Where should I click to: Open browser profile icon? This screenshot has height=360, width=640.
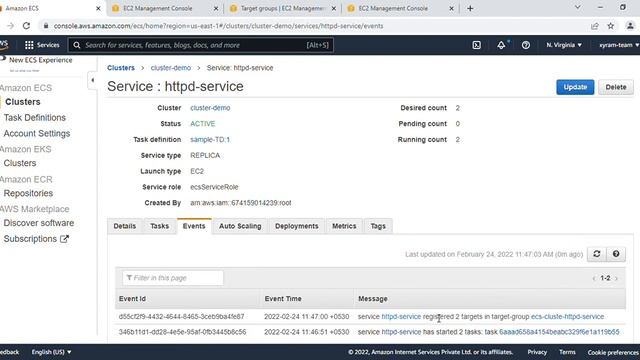pyautogui.click(x=630, y=26)
